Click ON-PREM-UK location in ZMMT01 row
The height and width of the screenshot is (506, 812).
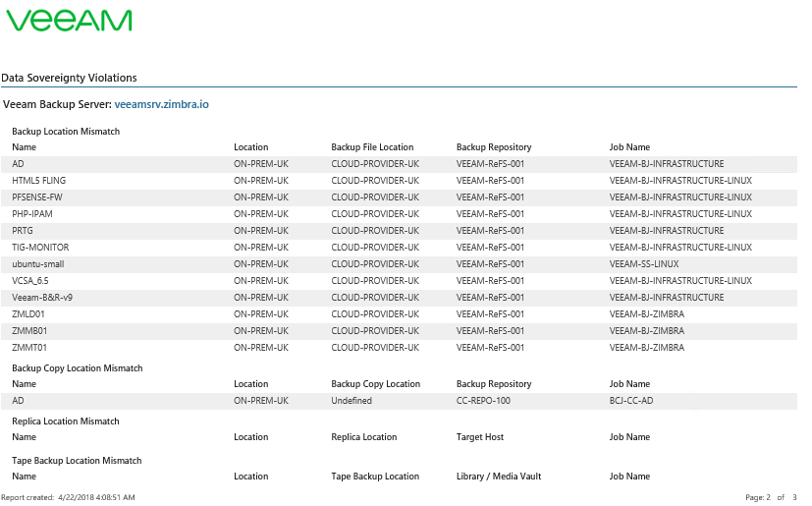click(x=261, y=348)
